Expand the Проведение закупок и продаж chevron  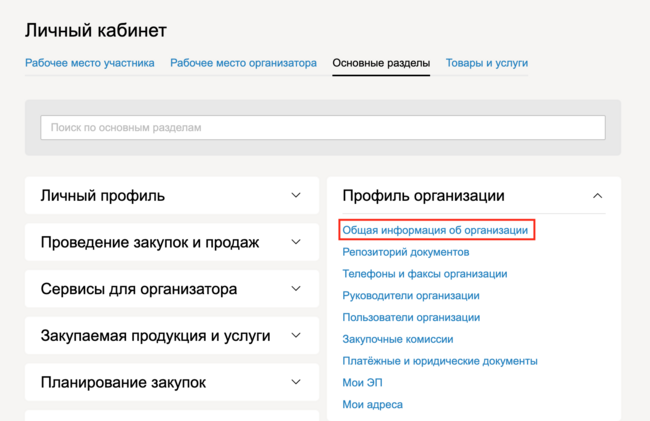coord(296,242)
